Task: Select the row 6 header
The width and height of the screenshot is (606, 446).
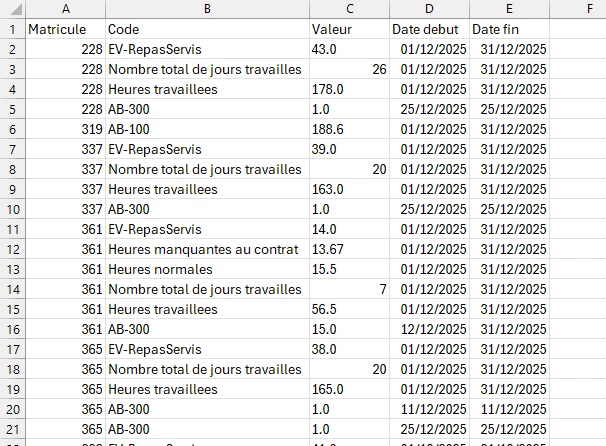Action: 12,129
